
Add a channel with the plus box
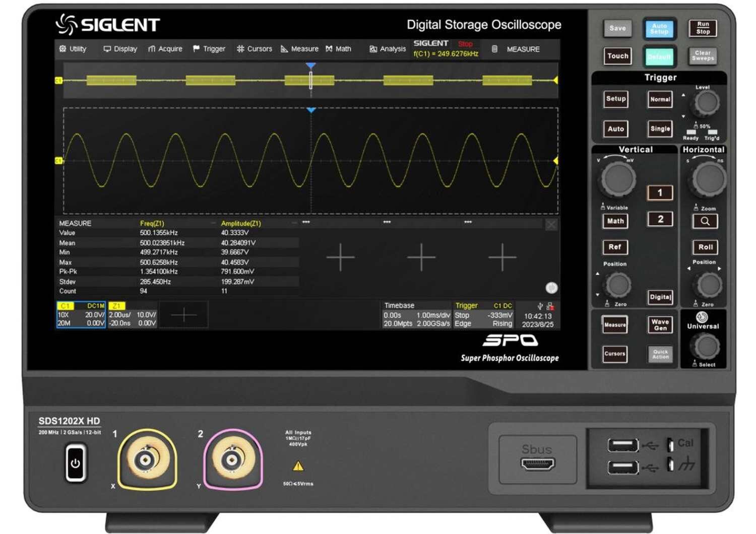coord(184,315)
